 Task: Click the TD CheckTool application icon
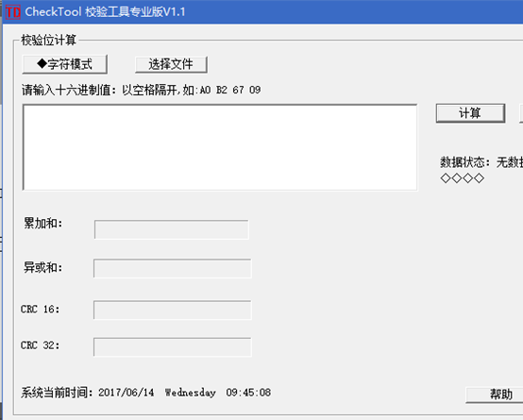pos(13,12)
